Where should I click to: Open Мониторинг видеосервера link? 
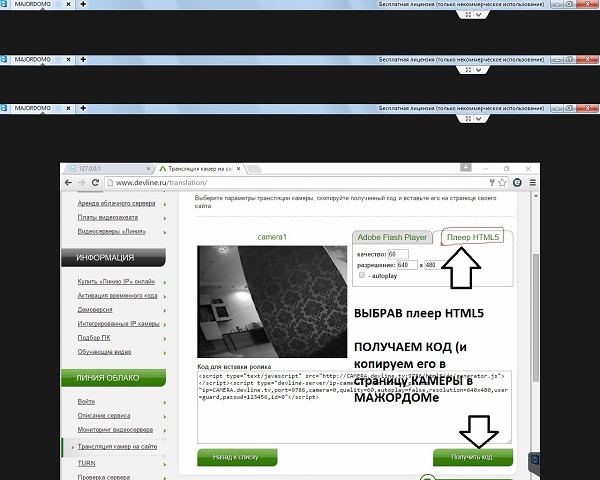(x=115, y=429)
